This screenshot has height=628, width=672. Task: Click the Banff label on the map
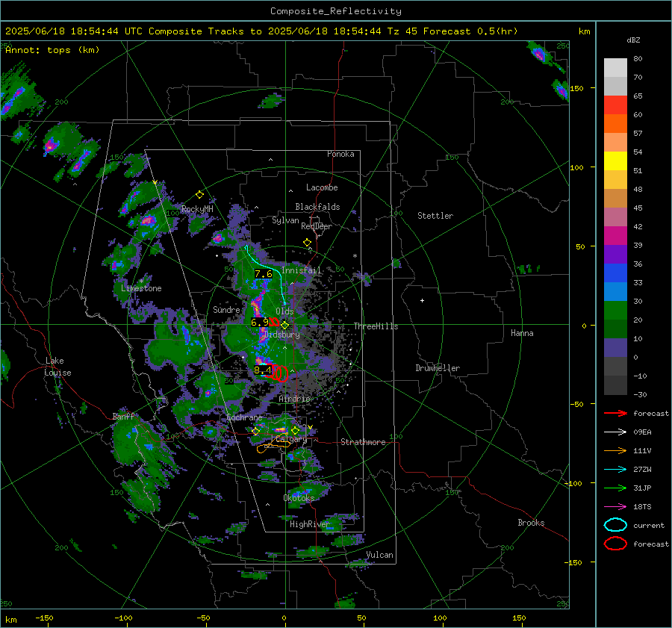[123, 417]
